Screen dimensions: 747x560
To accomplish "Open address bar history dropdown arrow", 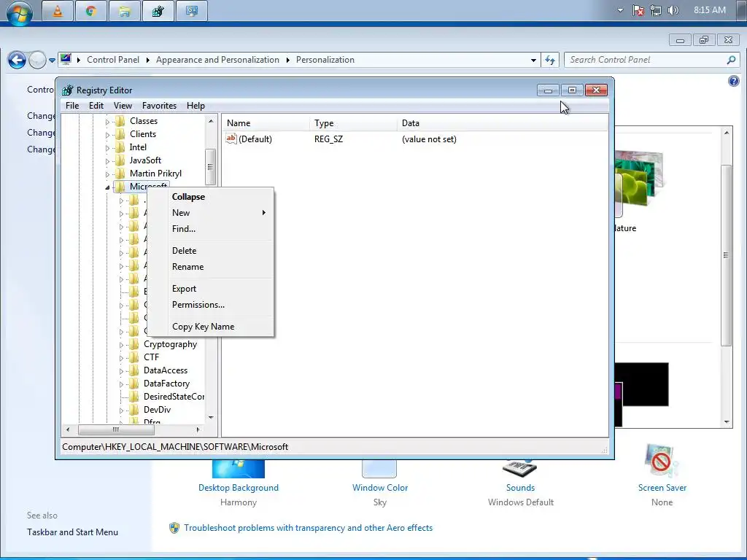I will [533, 60].
